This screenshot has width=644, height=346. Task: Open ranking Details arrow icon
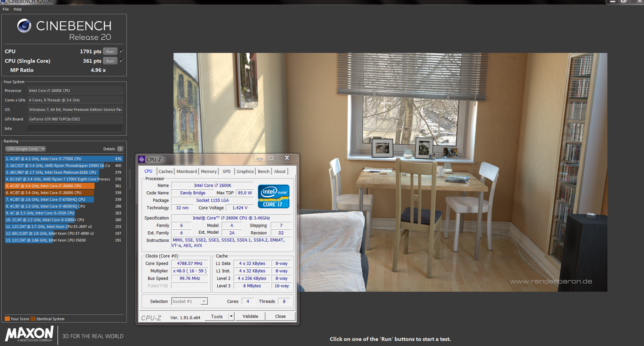[120, 149]
